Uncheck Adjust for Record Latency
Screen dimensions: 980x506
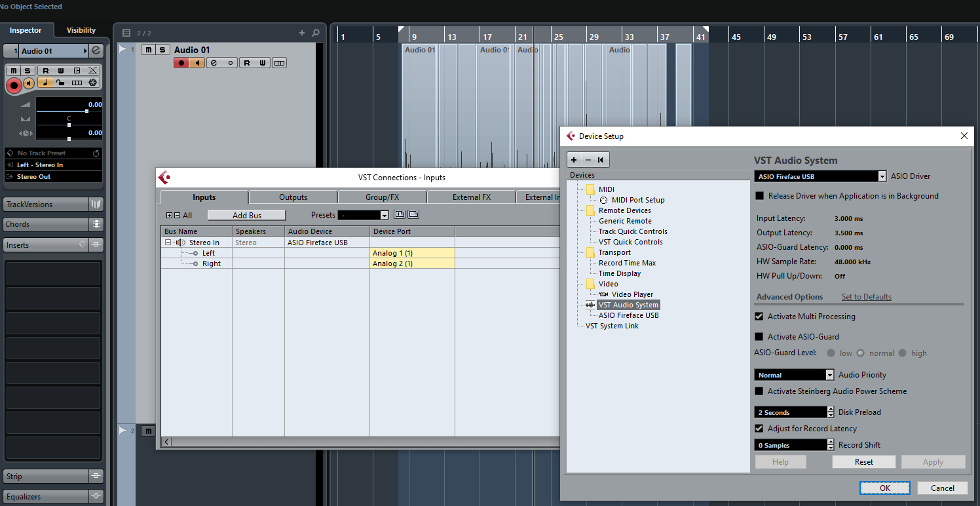[759, 429]
